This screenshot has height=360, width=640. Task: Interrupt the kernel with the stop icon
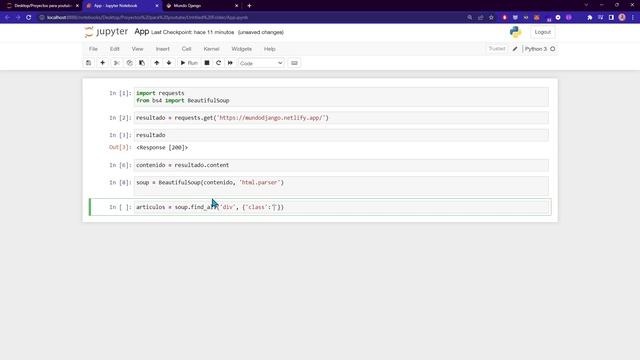(207, 63)
